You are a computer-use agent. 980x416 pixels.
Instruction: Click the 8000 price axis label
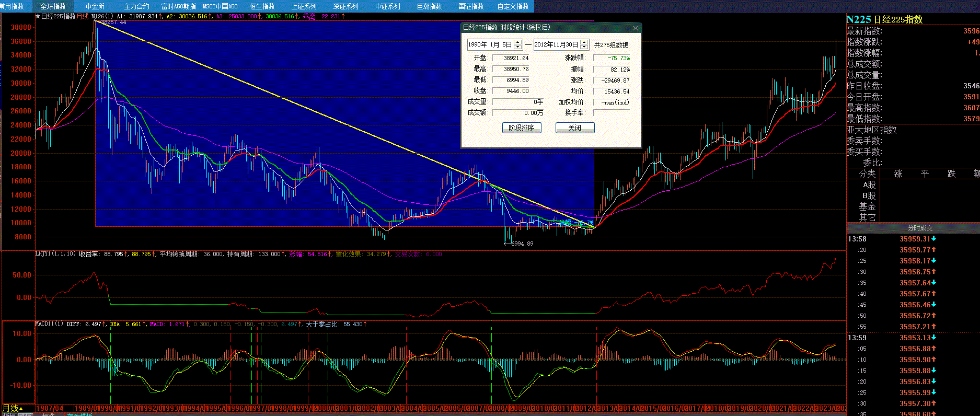tap(23, 237)
